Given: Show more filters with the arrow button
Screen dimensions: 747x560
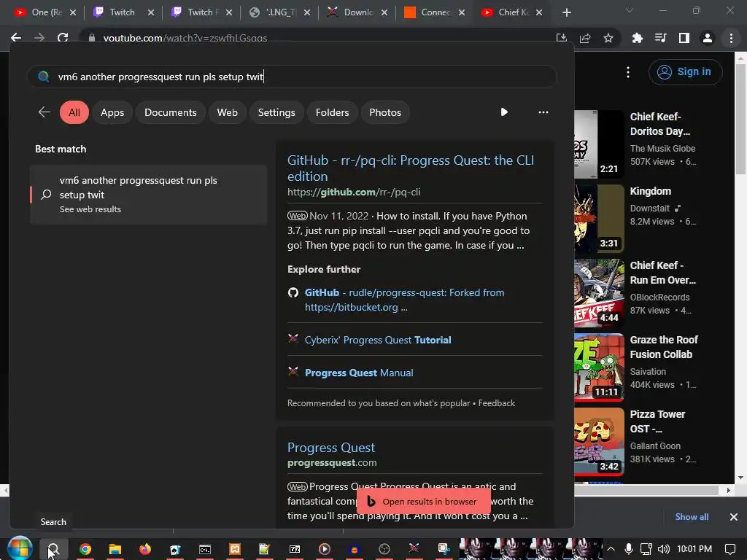Looking at the screenshot, I should [x=504, y=112].
